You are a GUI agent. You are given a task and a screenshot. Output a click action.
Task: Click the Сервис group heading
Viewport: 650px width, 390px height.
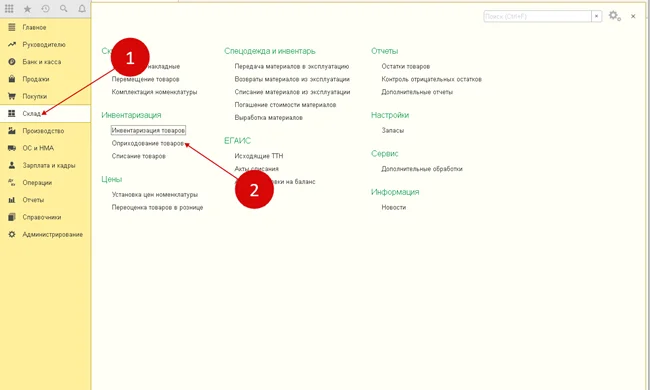coord(385,154)
